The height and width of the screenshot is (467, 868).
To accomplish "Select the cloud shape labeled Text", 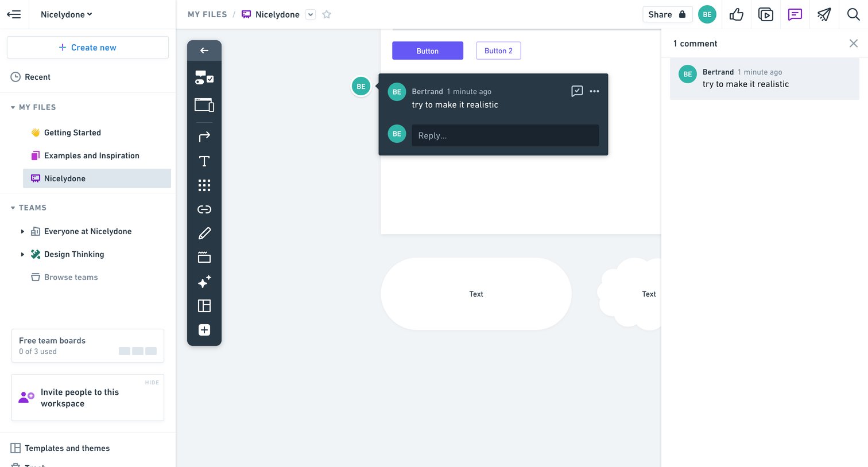I will 629,294.
